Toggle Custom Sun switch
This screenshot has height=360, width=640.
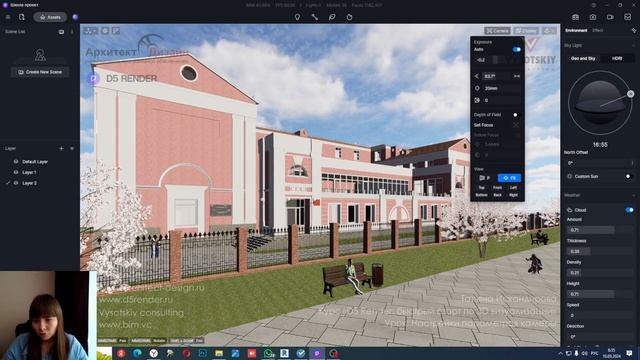[x=629, y=176]
